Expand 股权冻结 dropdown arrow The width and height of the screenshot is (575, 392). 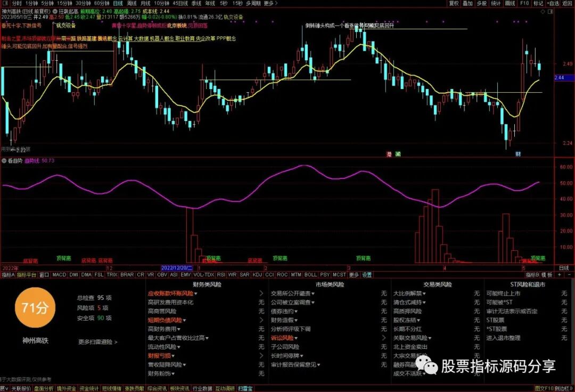(418, 321)
